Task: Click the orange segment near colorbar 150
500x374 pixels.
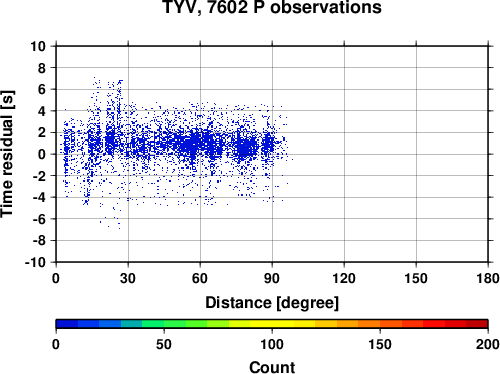Action: [380, 324]
